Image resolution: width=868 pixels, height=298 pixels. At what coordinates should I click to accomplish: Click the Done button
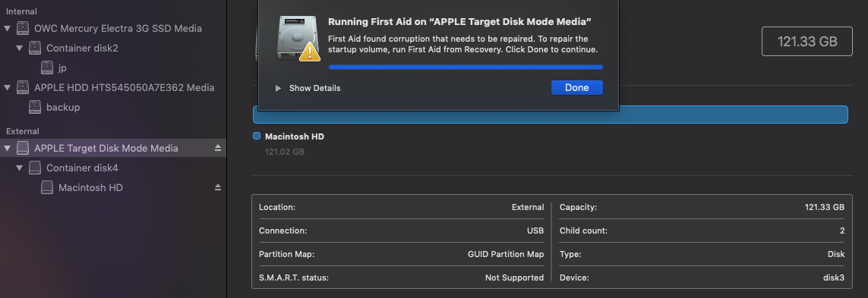577,87
